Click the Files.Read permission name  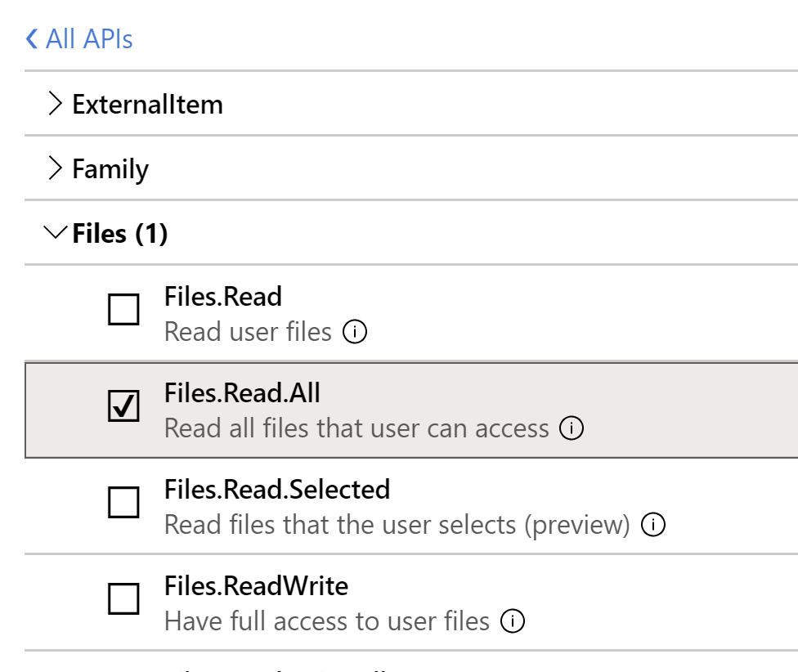[223, 297]
